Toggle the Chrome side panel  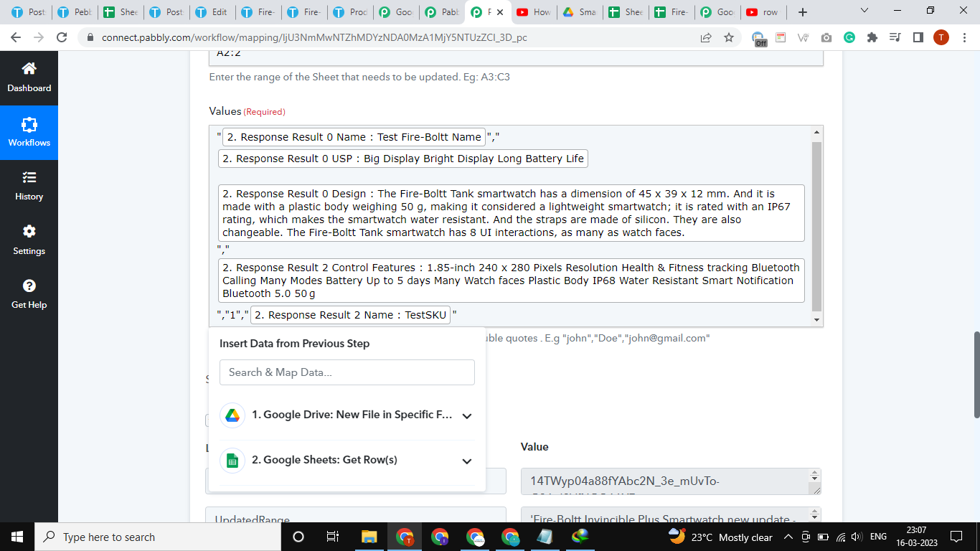(x=918, y=37)
